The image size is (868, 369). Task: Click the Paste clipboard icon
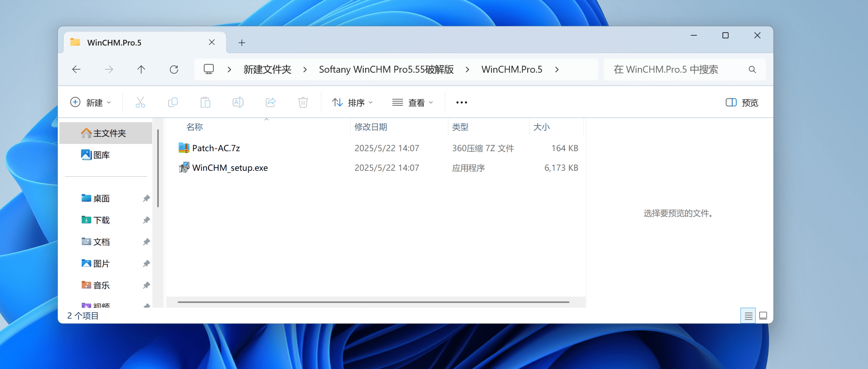[205, 102]
